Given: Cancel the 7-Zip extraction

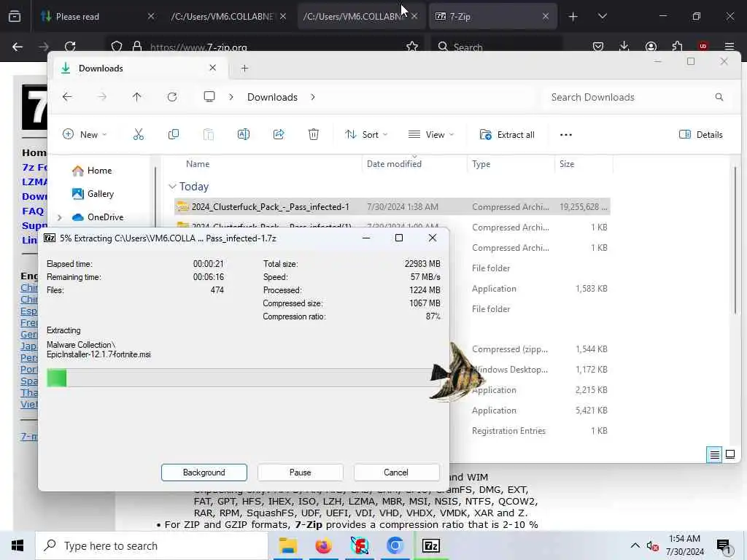Looking at the screenshot, I should [396, 472].
